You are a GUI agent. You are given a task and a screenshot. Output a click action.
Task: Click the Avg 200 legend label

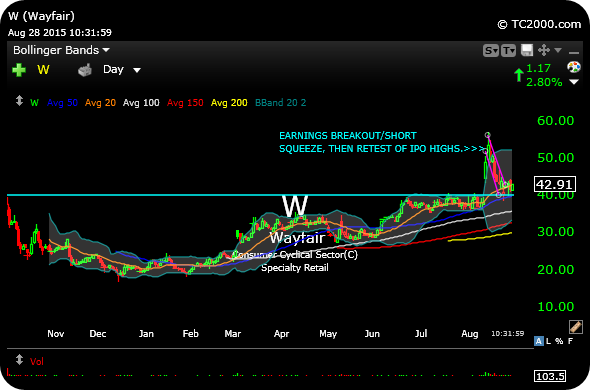click(x=229, y=102)
